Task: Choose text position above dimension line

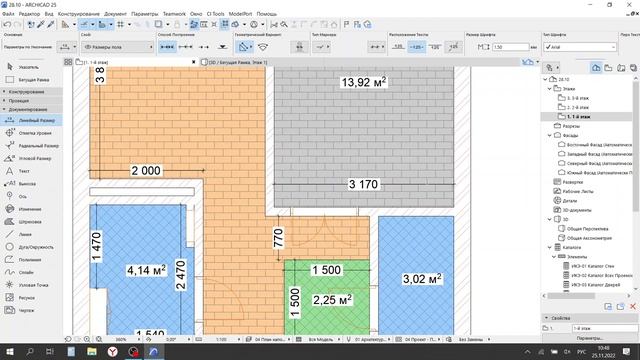Action: pyautogui.click(x=398, y=47)
